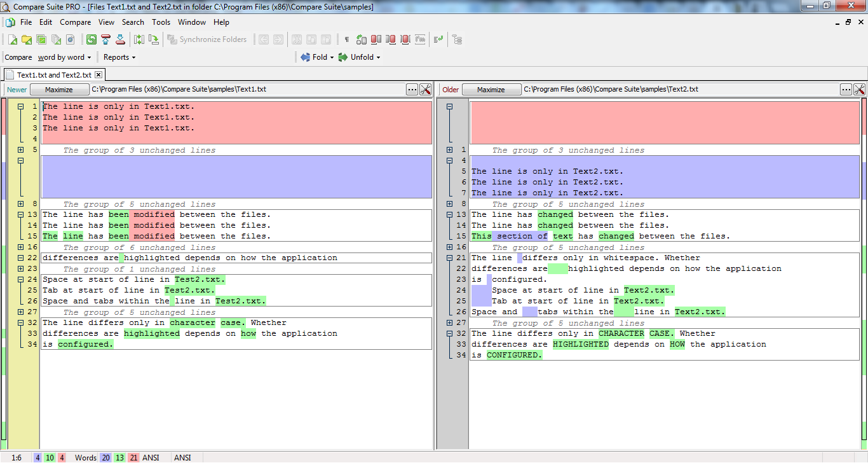868x463 pixels.
Task: Click the second red two-panel view icon
Action: click(x=391, y=39)
